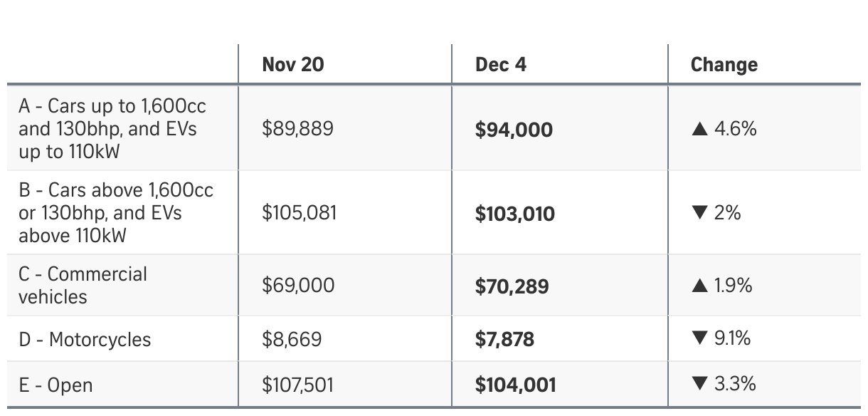
Task: Click the down triangle beside 9.1%
Action: (699, 338)
